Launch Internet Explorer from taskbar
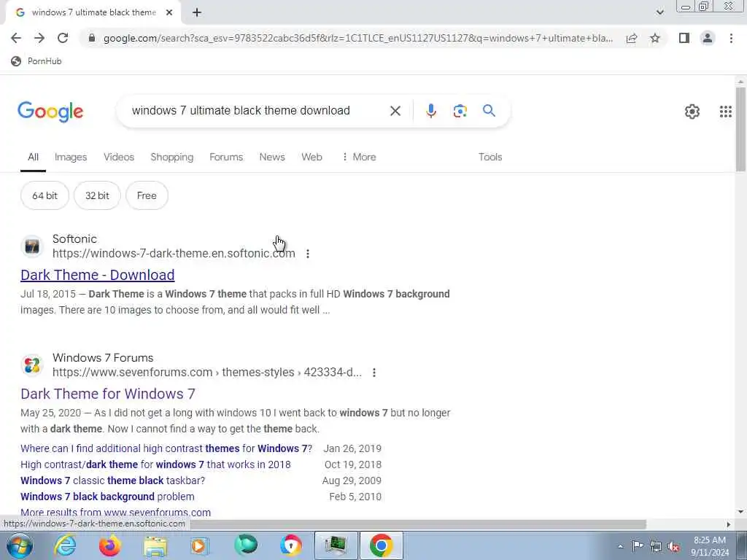747x560 pixels. [x=65, y=546]
